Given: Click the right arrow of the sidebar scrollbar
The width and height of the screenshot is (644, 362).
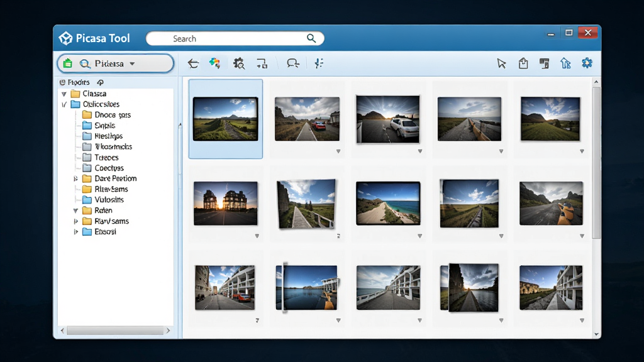Looking at the screenshot, I should coord(168,331).
